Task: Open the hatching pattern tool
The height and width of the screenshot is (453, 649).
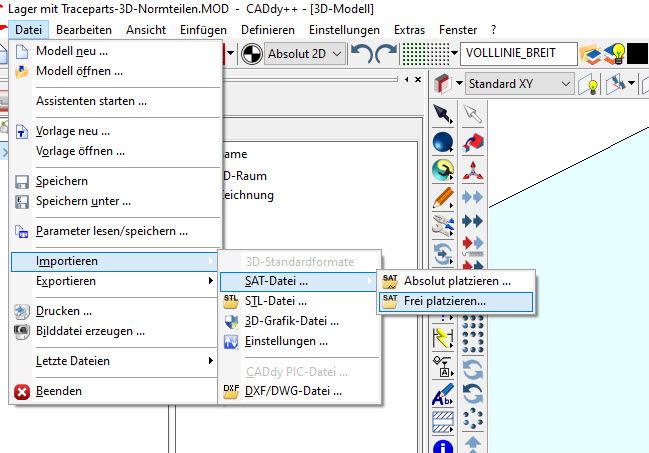Action: (x=443, y=422)
